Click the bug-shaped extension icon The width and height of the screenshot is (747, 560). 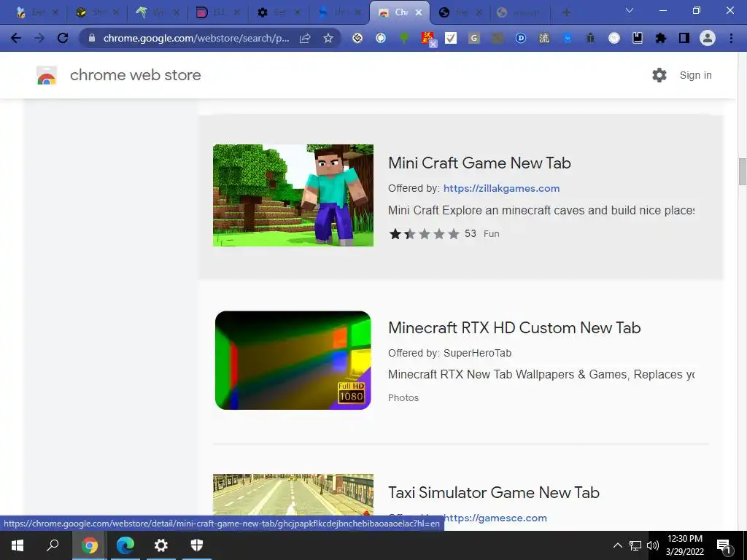(x=590, y=38)
